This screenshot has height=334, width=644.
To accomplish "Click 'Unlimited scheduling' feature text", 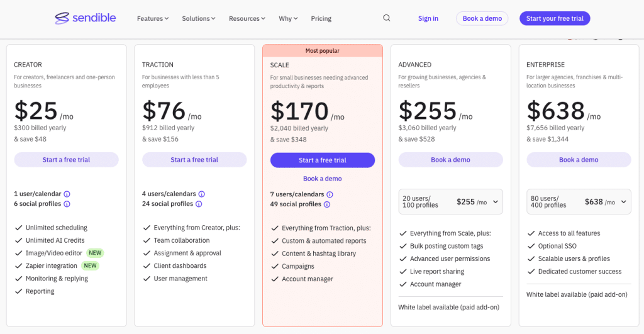I will [56, 228].
